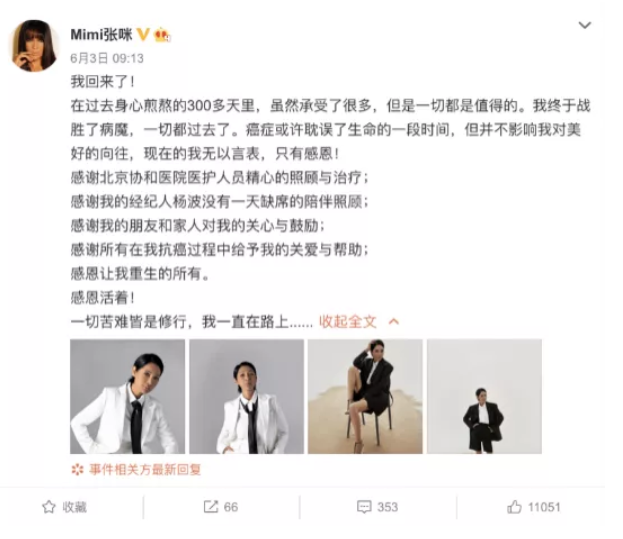The image size is (623, 539).
Task: Click the Mimi张咪 profile avatar
Action: coord(35,46)
